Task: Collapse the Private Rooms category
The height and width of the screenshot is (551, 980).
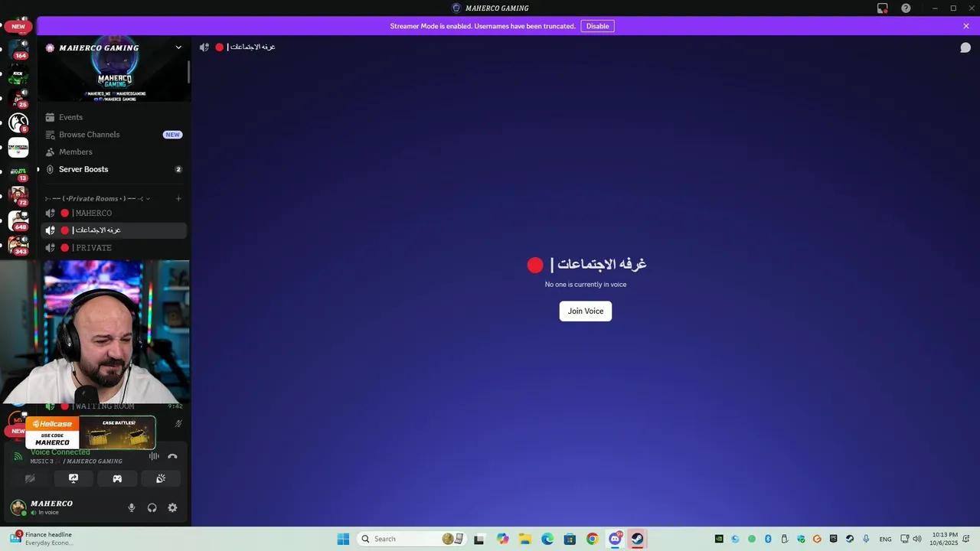Action: point(96,199)
